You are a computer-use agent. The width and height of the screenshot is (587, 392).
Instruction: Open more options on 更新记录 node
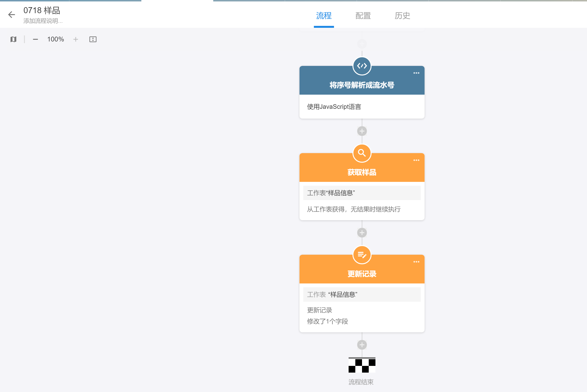416,262
